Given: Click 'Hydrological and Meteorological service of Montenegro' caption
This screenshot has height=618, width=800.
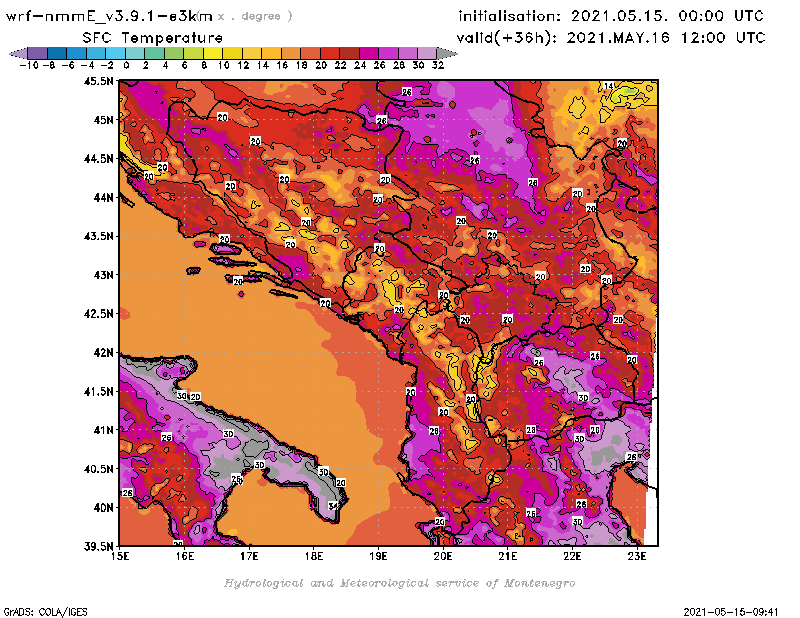Looking at the screenshot, I should click(399, 583).
